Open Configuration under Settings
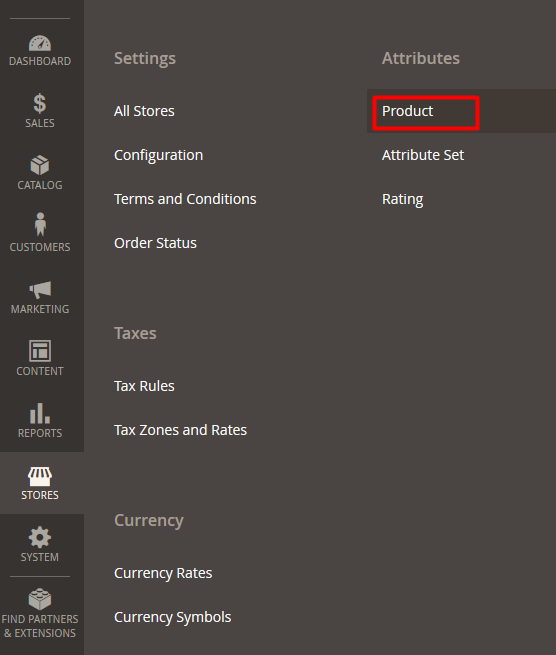This screenshot has width=556, height=655. 158,155
